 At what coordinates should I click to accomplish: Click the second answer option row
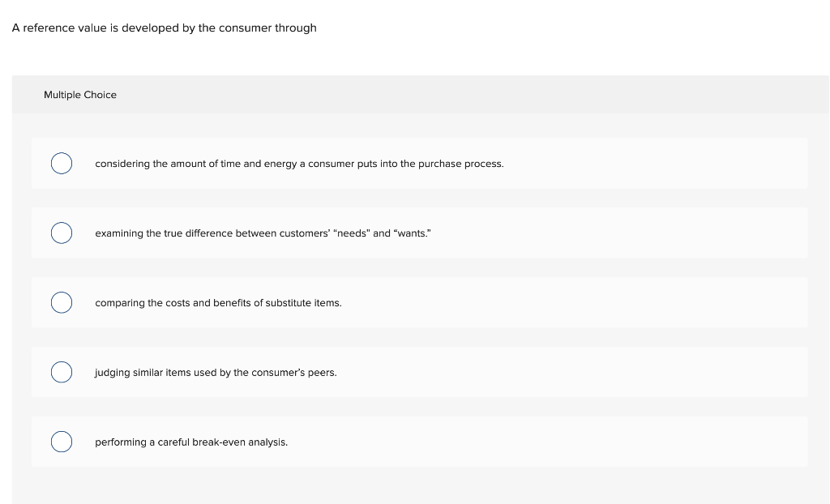[x=420, y=233]
